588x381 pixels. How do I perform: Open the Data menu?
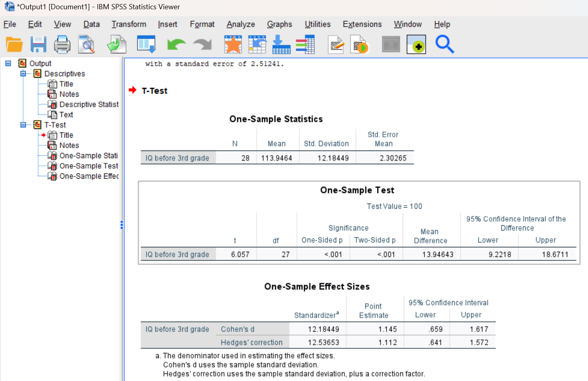[x=91, y=24]
